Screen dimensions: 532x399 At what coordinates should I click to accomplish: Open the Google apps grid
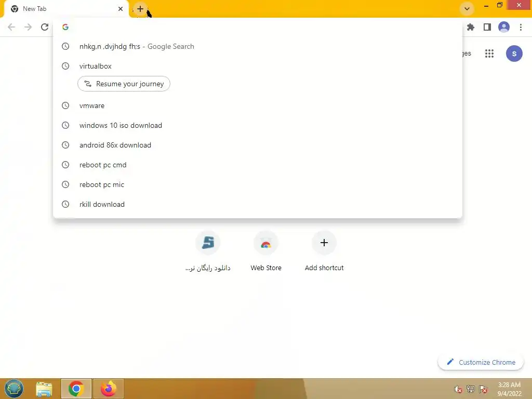click(x=489, y=54)
